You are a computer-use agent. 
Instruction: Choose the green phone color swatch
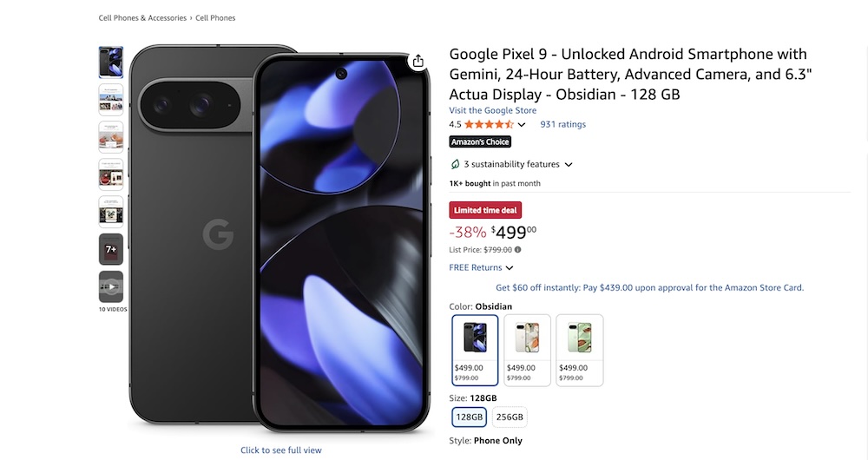tap(579, 350)
